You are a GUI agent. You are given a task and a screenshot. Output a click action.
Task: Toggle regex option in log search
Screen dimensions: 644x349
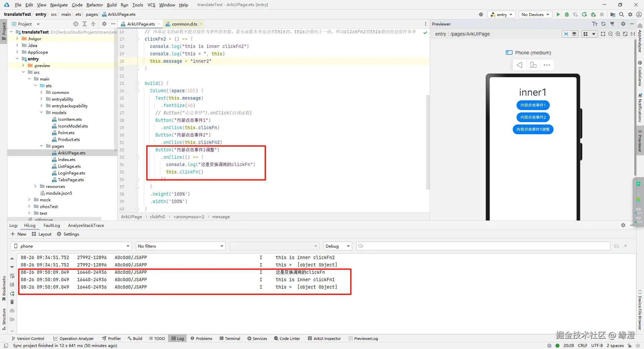pos(625,246)
